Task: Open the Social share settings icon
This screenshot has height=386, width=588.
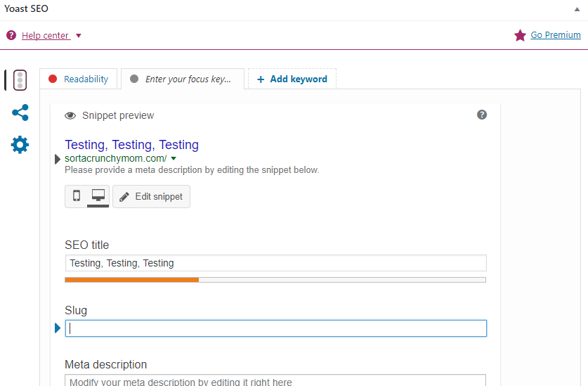Action: tap(20, 112)
